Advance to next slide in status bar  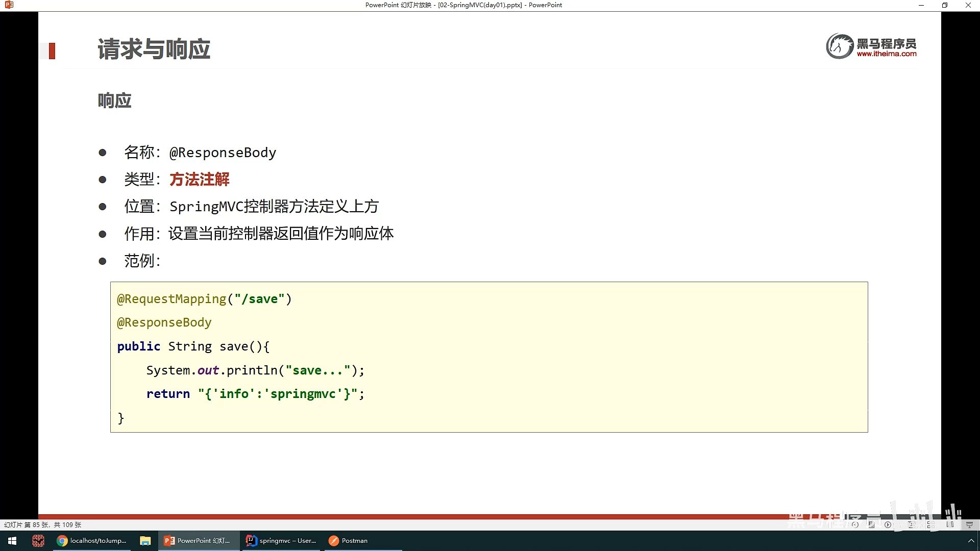pos(888,524)
